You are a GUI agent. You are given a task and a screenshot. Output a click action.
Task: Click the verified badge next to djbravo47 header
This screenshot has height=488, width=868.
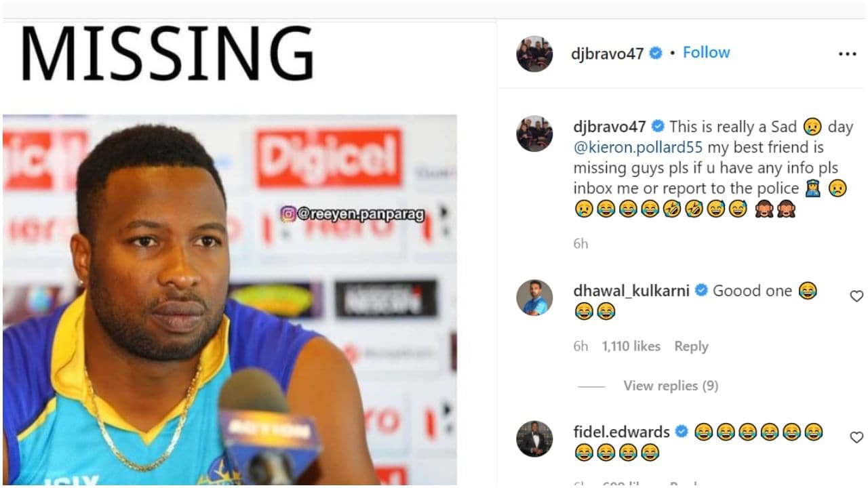(x=656, y=53)
